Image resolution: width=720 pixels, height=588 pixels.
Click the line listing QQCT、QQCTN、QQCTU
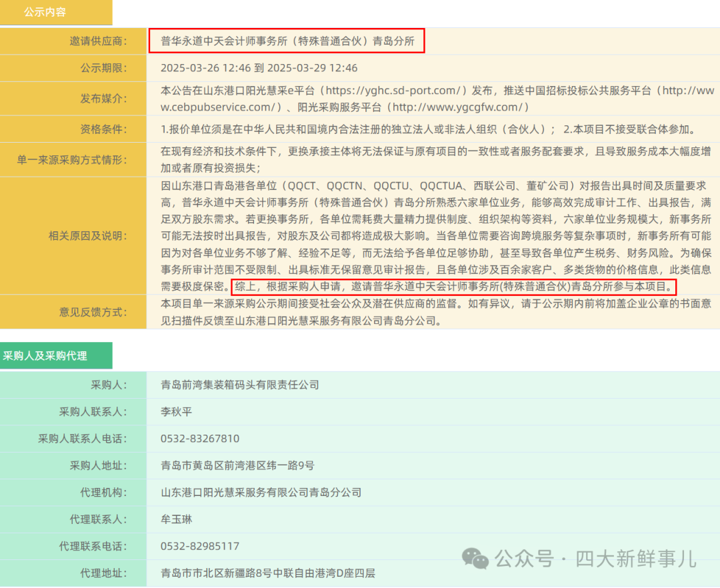[x=433, y=186]
